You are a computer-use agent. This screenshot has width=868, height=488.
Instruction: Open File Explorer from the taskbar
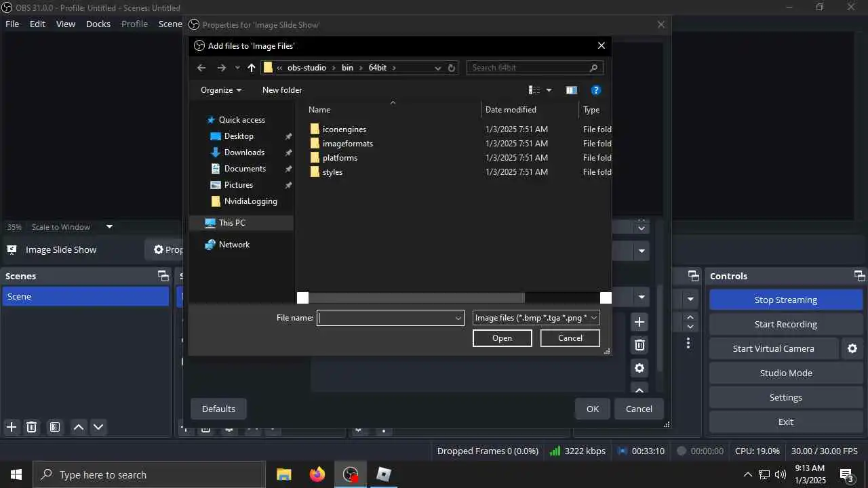(x=284, y=474)
